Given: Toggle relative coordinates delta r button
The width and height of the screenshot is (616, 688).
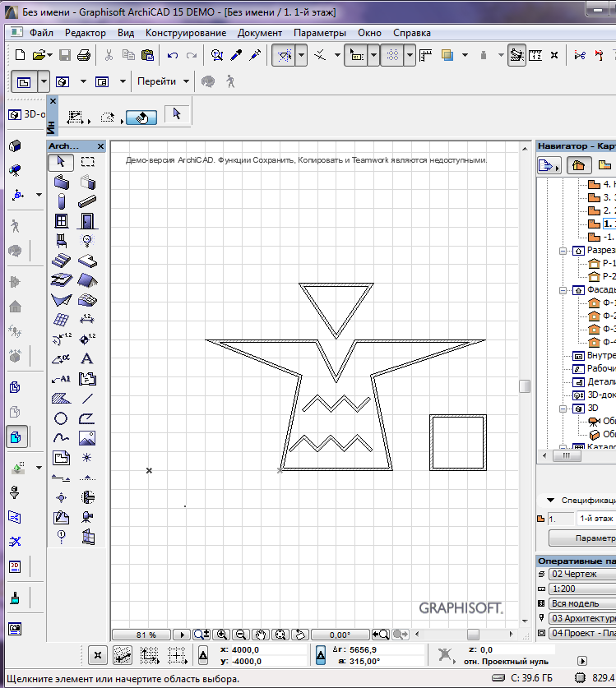Looking at the screenshot, I should (321, 655).
